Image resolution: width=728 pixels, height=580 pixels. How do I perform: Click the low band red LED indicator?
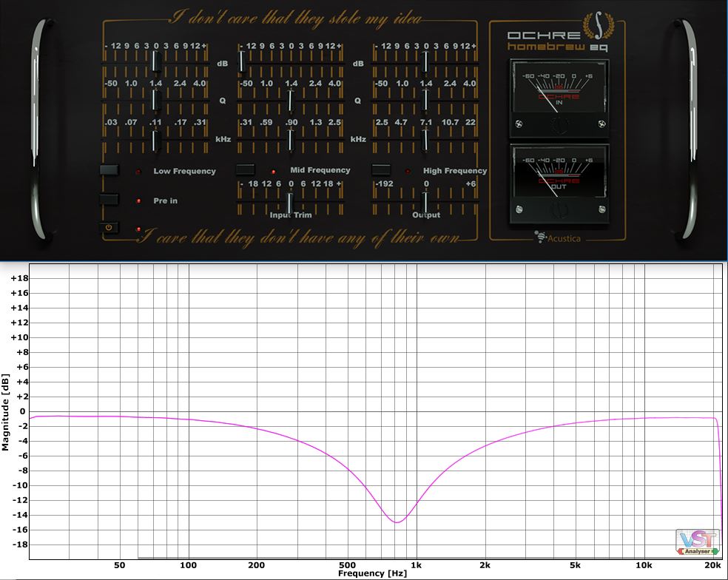click(138, 172)
